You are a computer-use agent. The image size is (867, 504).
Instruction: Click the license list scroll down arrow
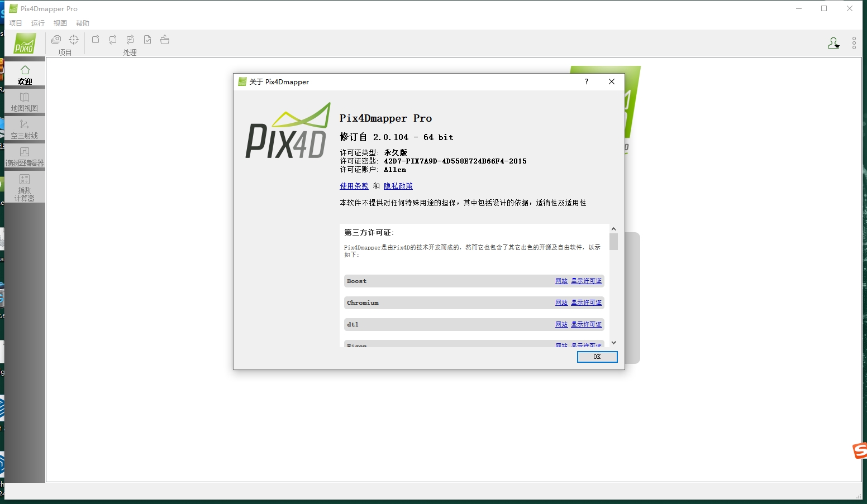pos(613,343)
